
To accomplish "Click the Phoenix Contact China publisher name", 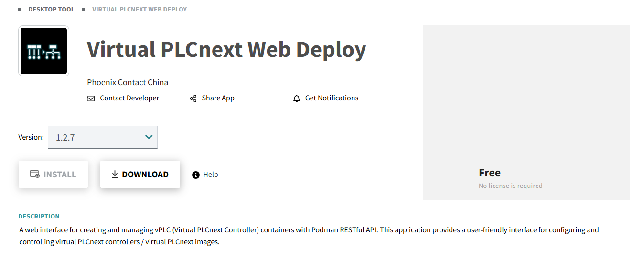I will click(x=128, y=82).
